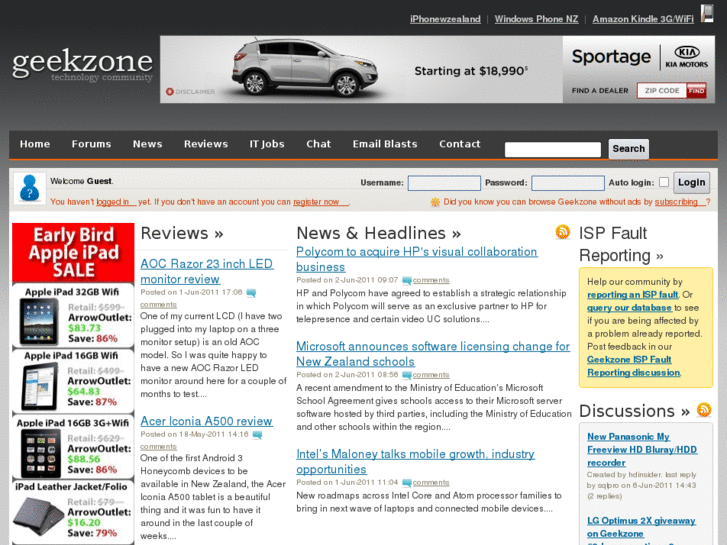This screenshot has width=727, height=545.
Task: Click comments link under Polycom article
Action: tap(431, 280)
